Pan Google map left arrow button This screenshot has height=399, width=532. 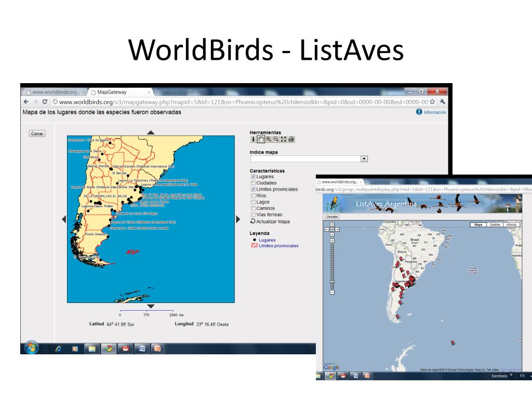pos(327,230)
